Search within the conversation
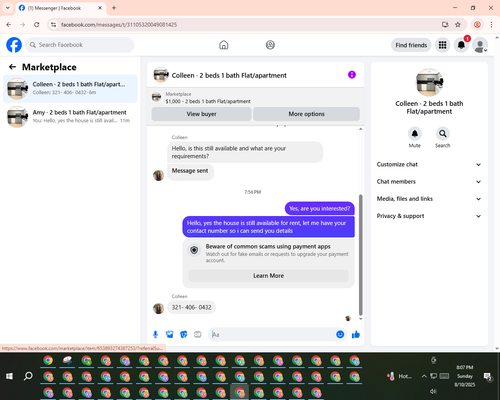 443,134
